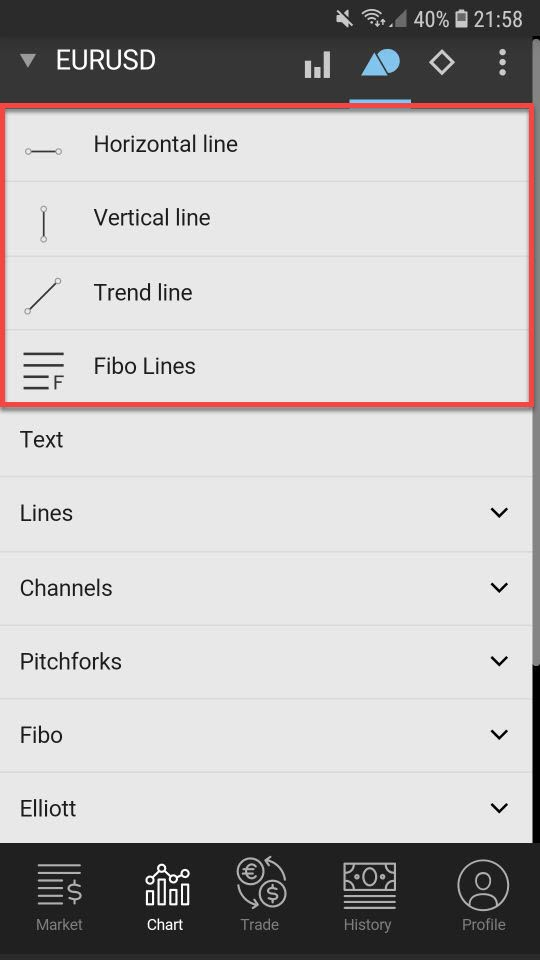Expand the Pitchforks category chevron
Viewport: 540px width, 960px height.
500,661
